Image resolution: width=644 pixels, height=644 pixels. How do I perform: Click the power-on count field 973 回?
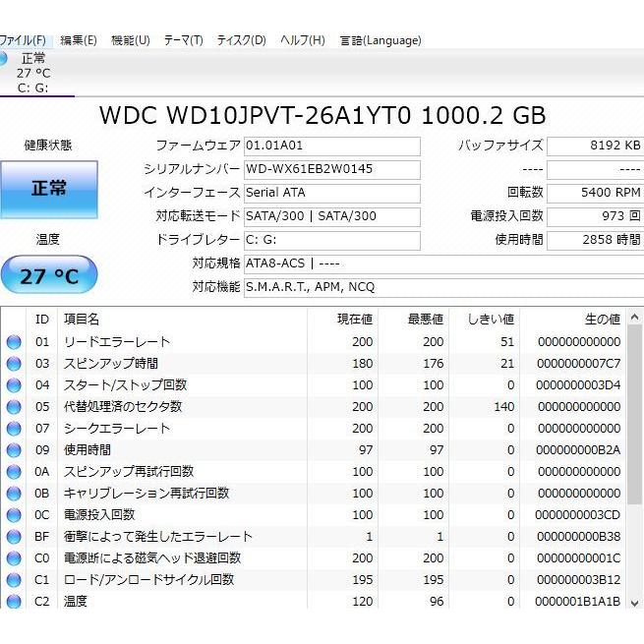595,216
